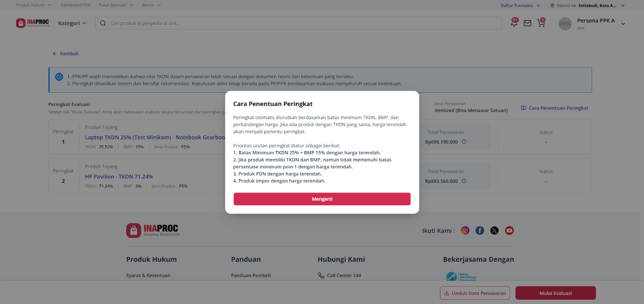644x304 pixels.
Task: Open the notifications bell icon
Action: click(514, 23)
